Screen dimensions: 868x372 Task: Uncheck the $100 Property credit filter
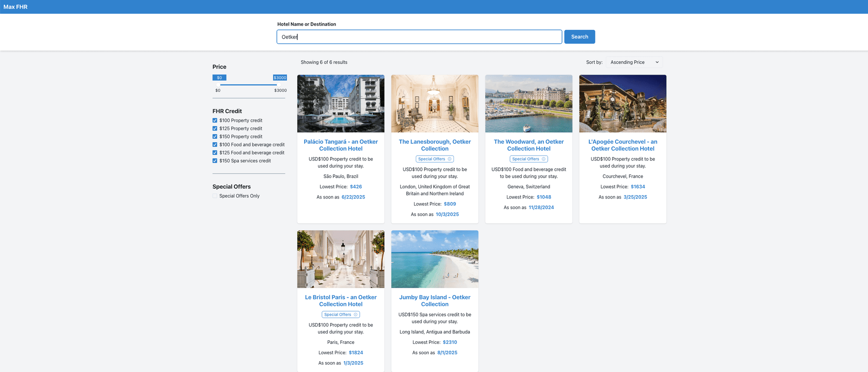tap(215, 121)
